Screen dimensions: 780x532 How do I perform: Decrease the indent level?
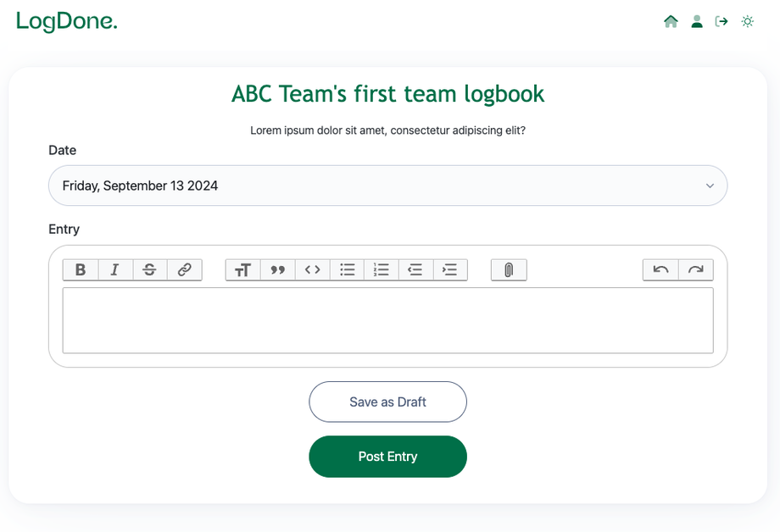coord(415,270)
